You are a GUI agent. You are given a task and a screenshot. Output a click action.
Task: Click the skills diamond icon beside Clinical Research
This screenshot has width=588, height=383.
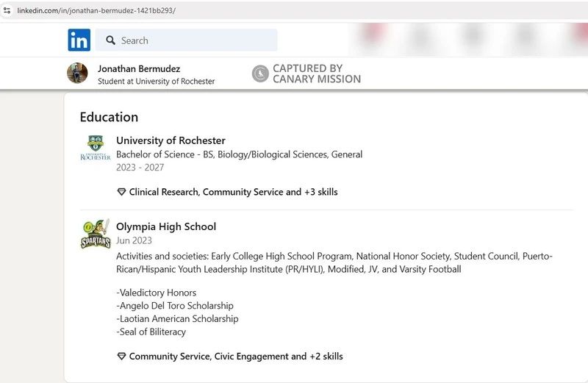[121, 192]
